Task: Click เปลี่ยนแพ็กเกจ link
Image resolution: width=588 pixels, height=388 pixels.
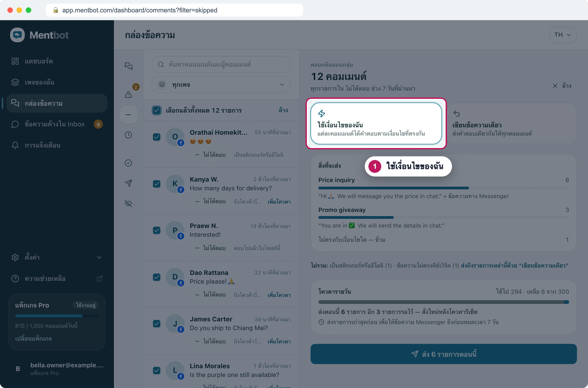Action: click(x=34, y=339)
